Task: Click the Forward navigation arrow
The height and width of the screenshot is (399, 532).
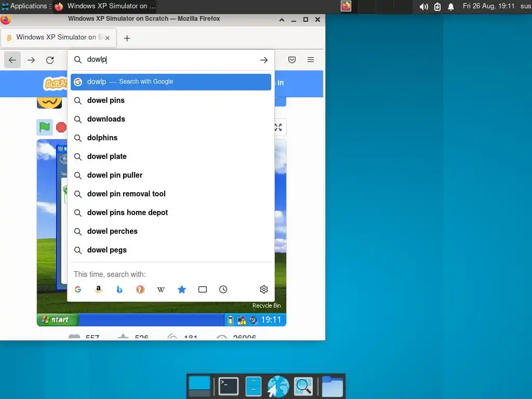Action: click(31, 60)
